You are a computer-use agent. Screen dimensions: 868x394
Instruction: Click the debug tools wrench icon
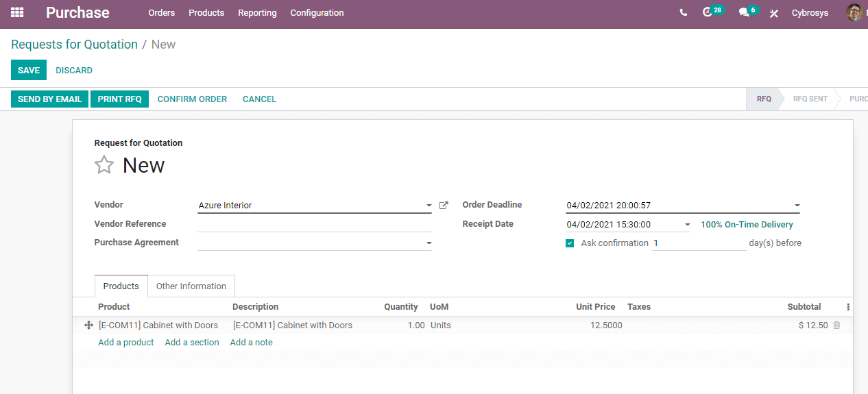click(x=773, y=13)
